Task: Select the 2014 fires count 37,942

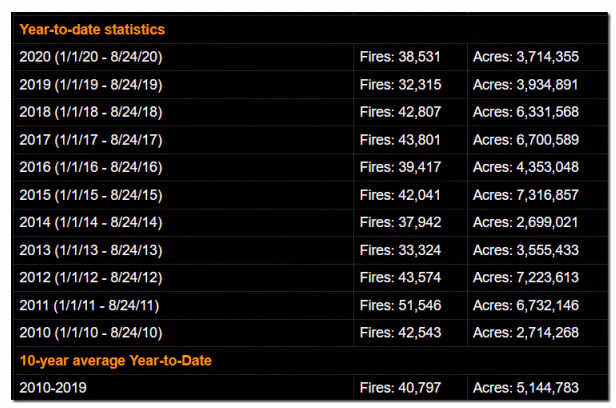Action: (x=400, y=222)
